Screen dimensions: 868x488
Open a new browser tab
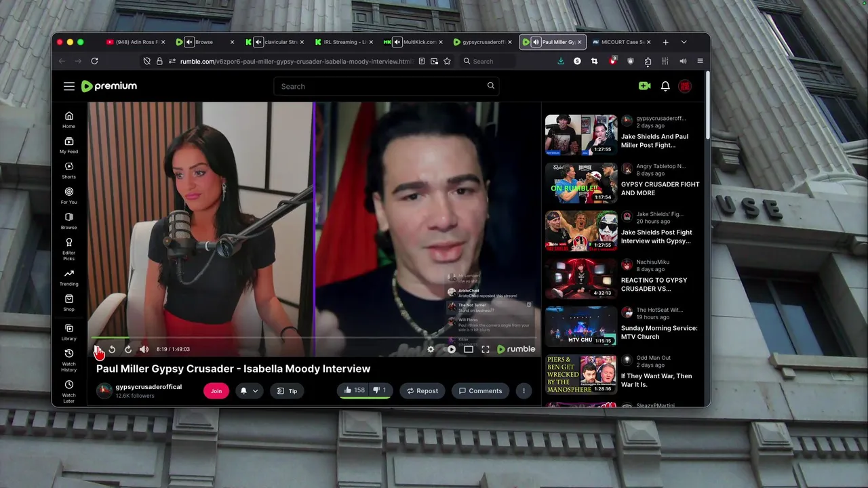665,42
